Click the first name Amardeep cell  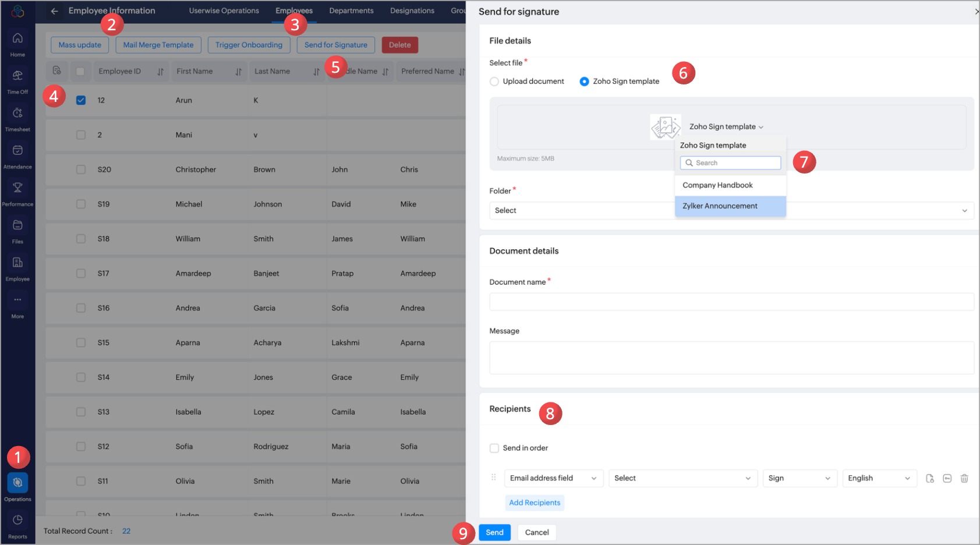[193, 273]
